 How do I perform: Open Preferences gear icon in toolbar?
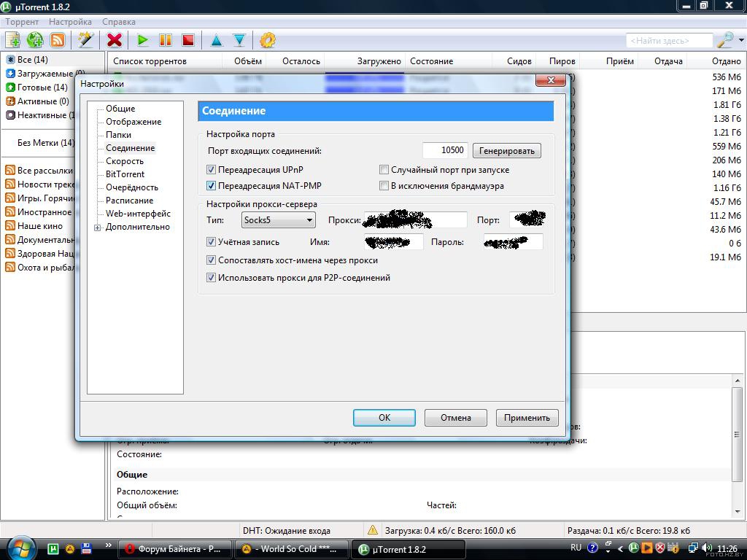(268, 40)
